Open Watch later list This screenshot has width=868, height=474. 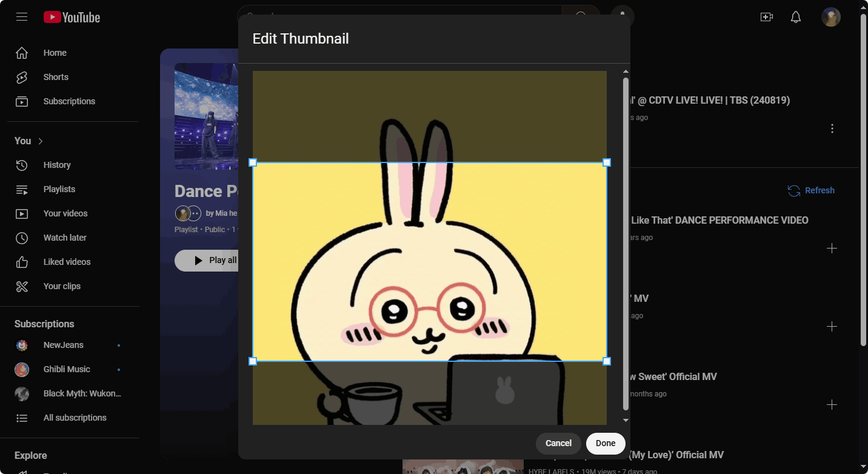(73, 238)
